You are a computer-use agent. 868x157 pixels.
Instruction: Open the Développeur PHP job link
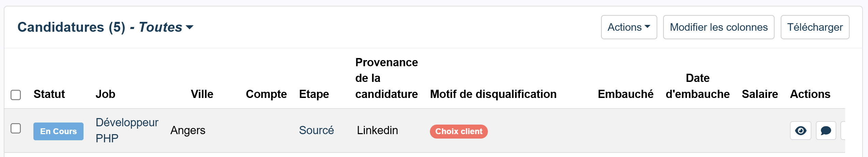tap(127, 130)
